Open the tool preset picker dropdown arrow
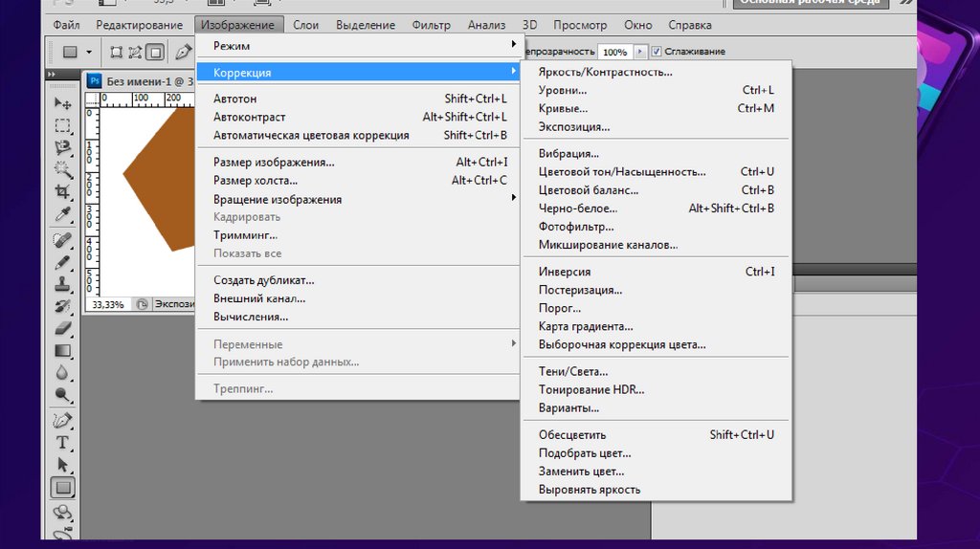 tap(89, 52)
